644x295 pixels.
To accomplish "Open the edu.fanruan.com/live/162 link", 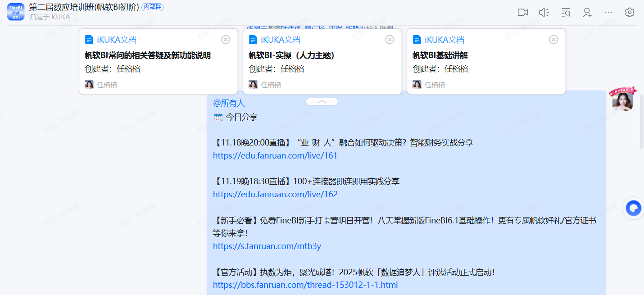I will (x=275, y=195).
